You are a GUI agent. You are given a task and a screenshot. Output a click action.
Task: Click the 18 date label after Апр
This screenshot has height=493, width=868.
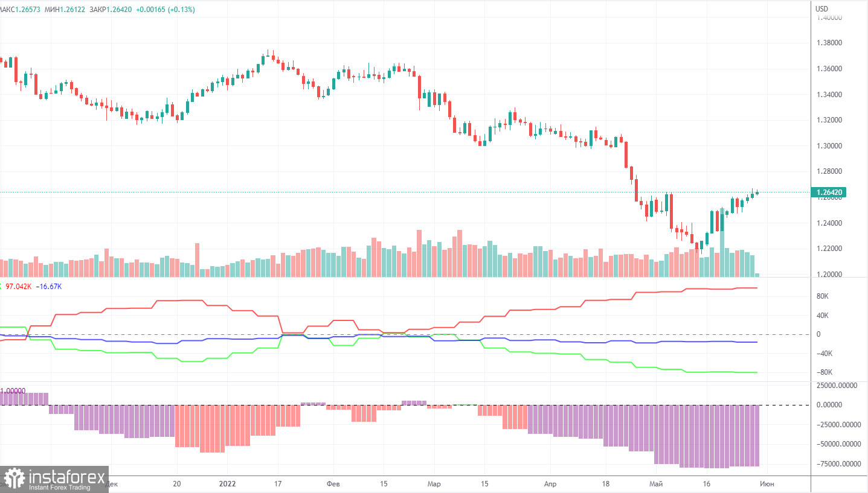(x=606, y=484)
